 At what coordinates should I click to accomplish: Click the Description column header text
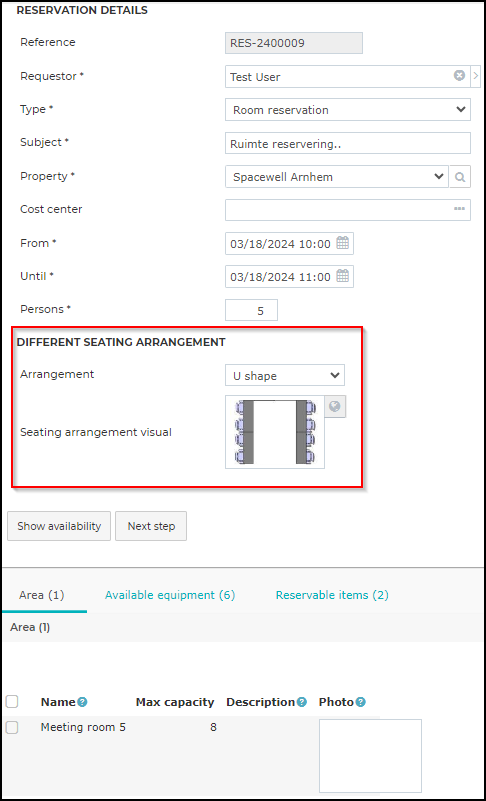[x=261, y=702]
